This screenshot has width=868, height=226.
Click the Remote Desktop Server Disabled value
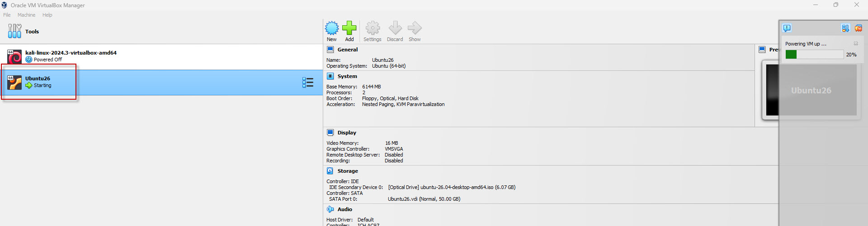click(x=394, y=155)
